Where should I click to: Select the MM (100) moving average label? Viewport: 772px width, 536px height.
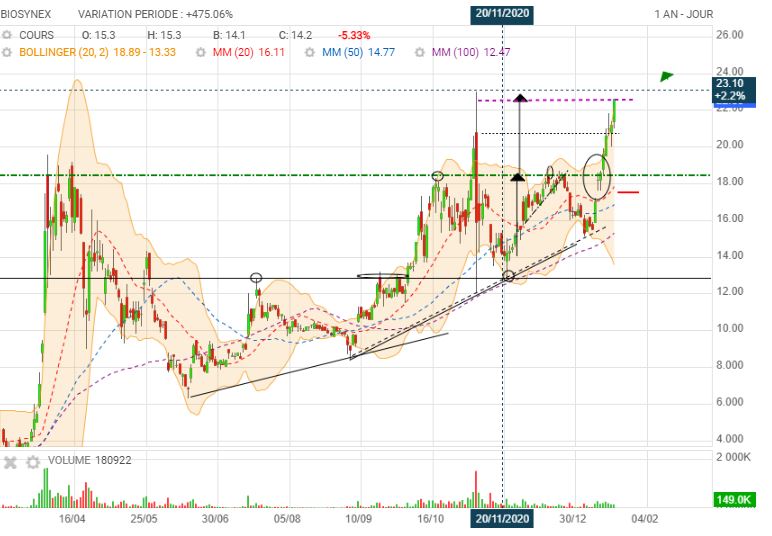[x=455, y=52]
